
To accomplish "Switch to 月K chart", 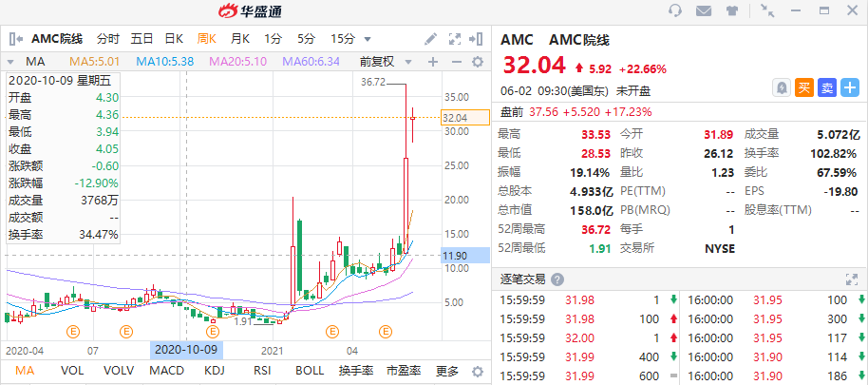I will pos(239,39).
